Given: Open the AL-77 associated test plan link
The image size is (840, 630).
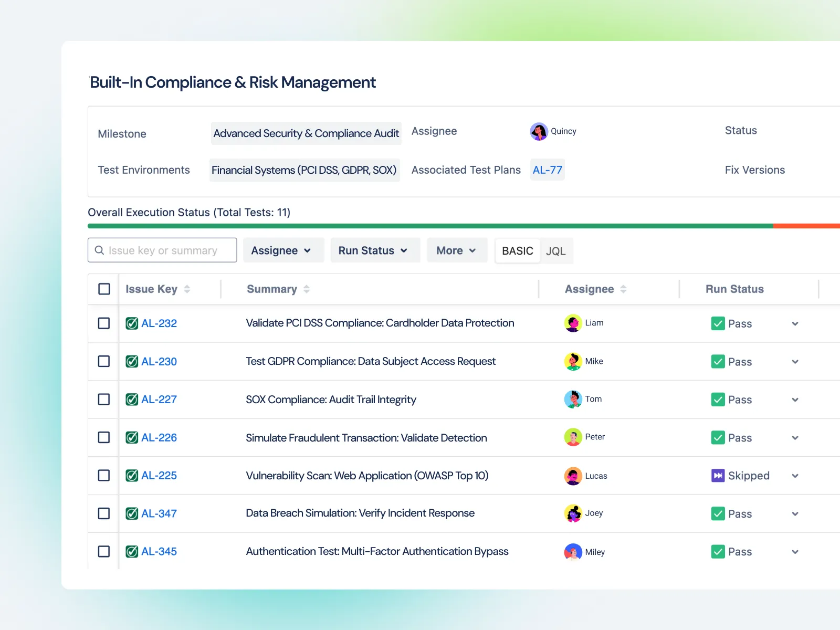Looking at the screenshot, I should (547, 170).
